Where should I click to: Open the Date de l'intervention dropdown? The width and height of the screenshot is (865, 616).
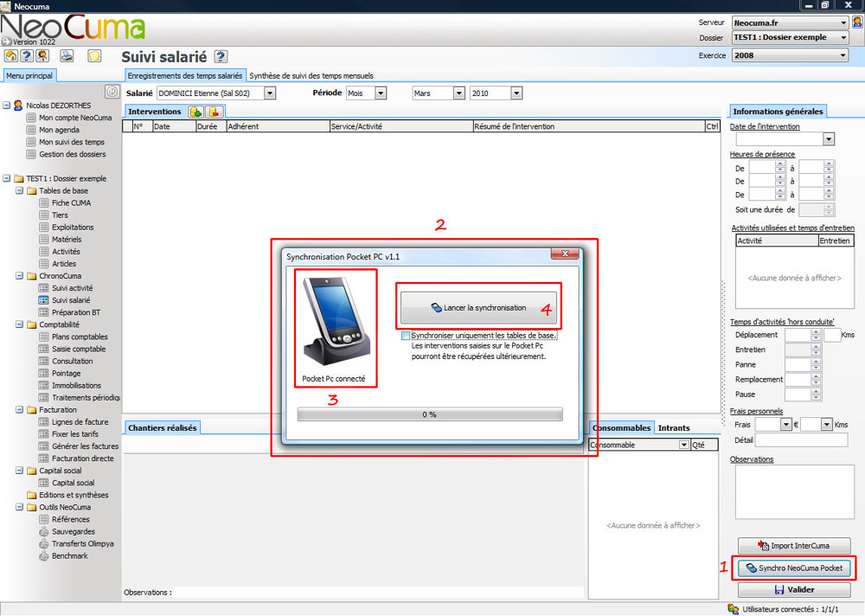click(x=829, y=139)
